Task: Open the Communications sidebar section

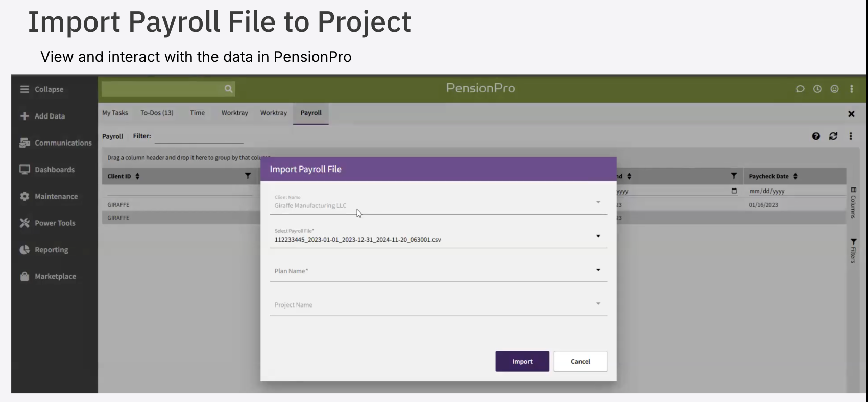Action: 56,143
